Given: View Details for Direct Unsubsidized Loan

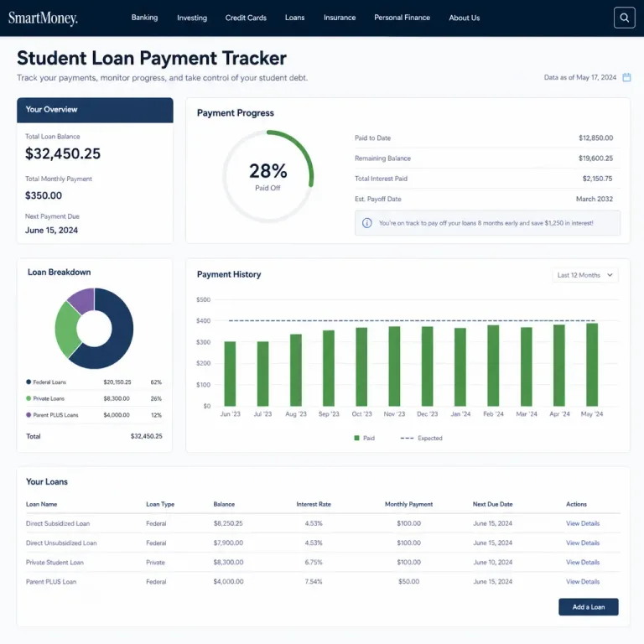Looking at the screenshot, I should tap(583, 543).
